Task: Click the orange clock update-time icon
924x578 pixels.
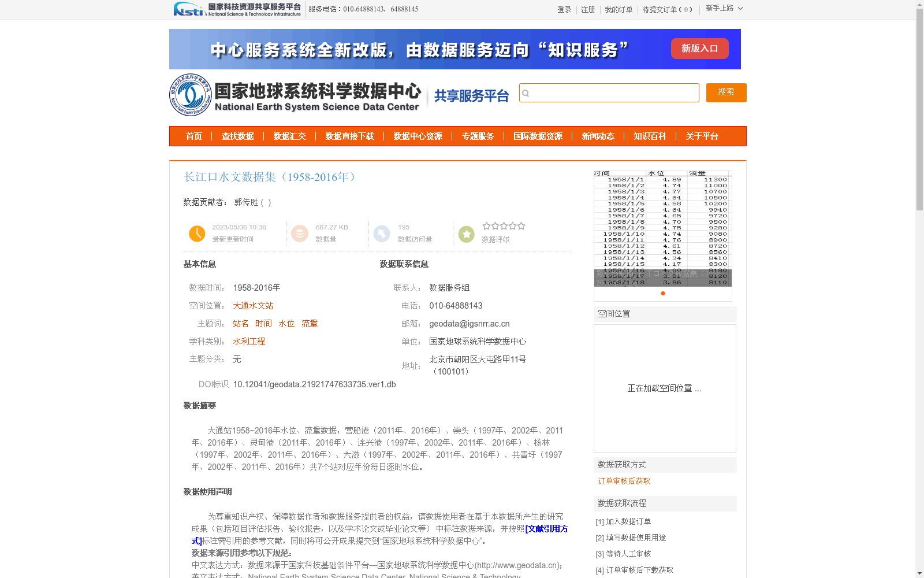Action: click(x=197, y=234)
